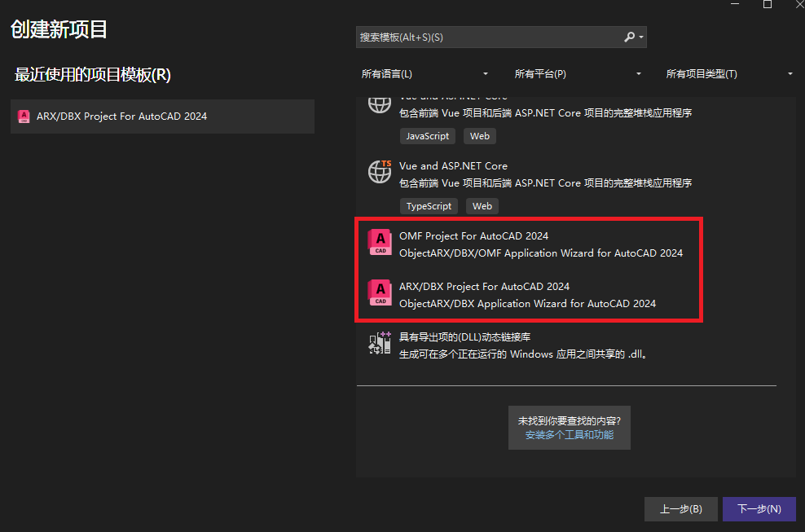Click ObjectARX/DBX/OMF Application Wizard description text

point(541,253)
